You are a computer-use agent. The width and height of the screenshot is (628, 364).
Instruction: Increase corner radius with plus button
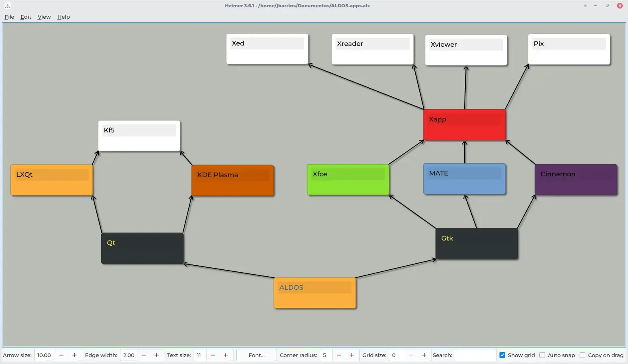click(352, 355)
